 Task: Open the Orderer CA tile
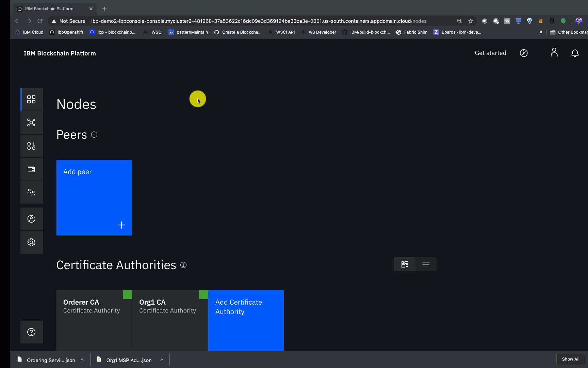click(94, 320)
